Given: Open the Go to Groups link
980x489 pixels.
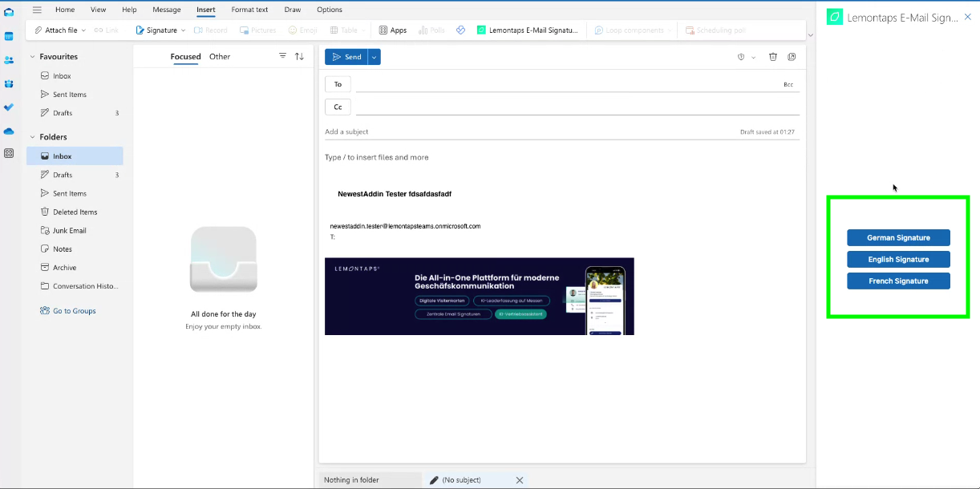Looking at the screenshot, I should tap(74, 311).
